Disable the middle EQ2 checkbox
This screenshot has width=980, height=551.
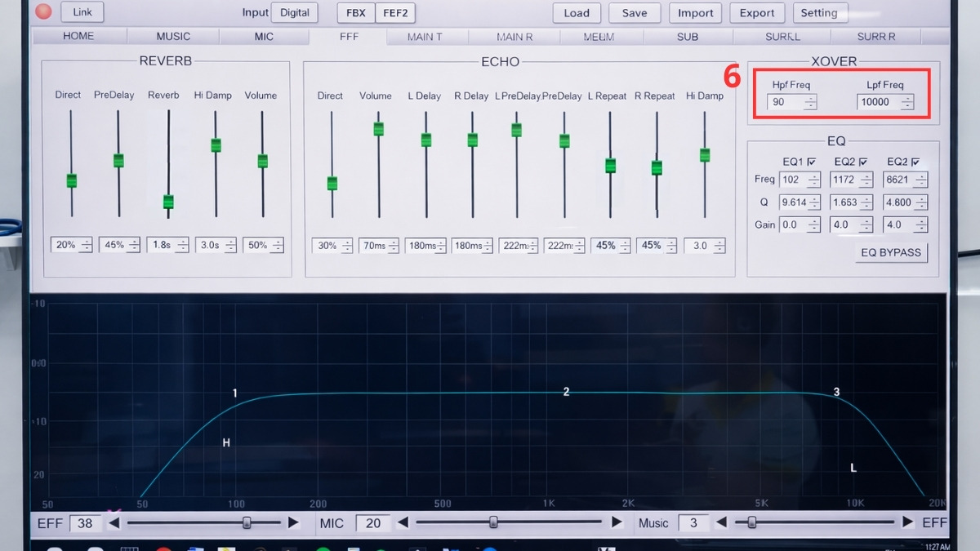(x=863, y=162)
